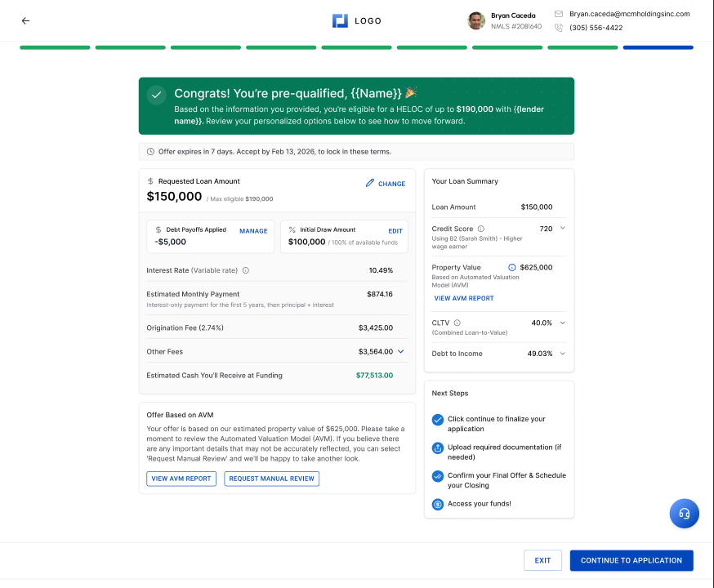Click the first green progress step bar
Image resolution: width=714 pixels, height=588 pixels.
(x=55, y=47)
